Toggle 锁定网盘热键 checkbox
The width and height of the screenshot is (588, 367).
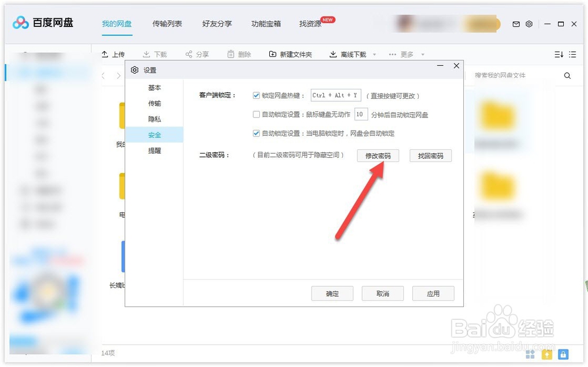click(x=256, y=95)
